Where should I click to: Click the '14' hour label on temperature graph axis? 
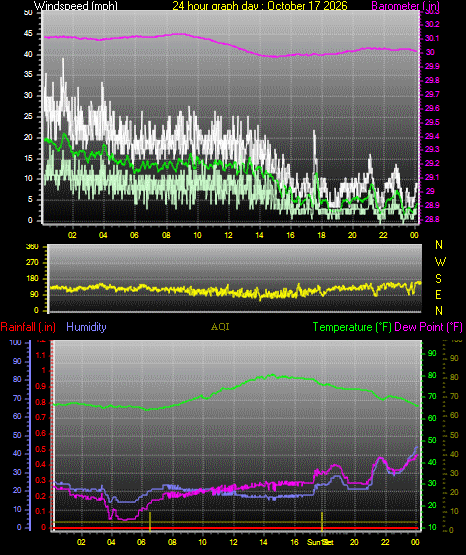click(x=264, y=542)
